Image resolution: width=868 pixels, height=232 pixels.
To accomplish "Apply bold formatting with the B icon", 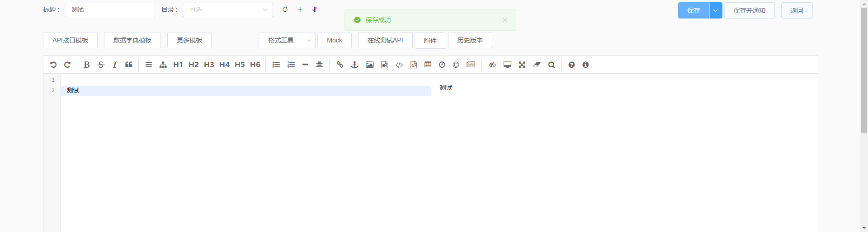I will [87, 65].
